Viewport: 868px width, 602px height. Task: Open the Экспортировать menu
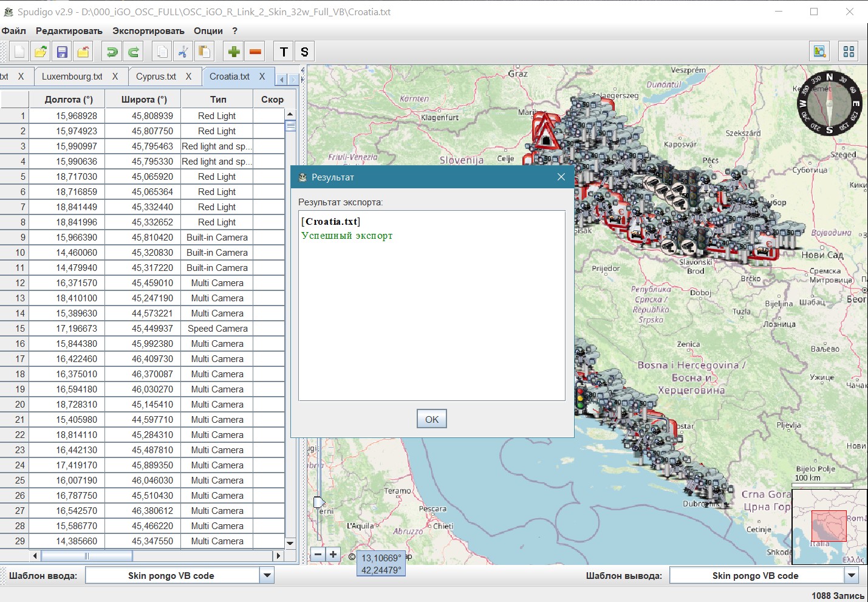pyautogui.click(x=148, y=31)
